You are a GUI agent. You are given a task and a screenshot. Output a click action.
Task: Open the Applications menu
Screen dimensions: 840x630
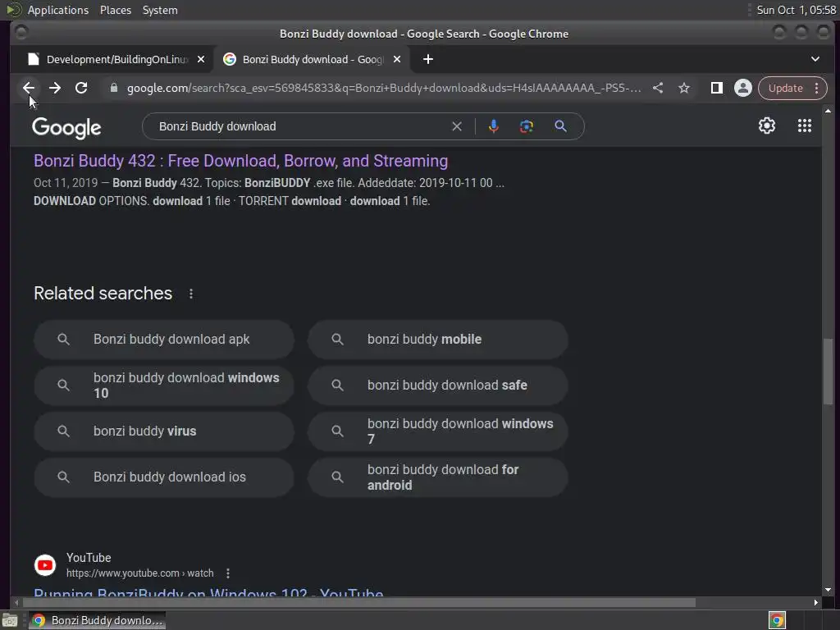coord(58,10)
